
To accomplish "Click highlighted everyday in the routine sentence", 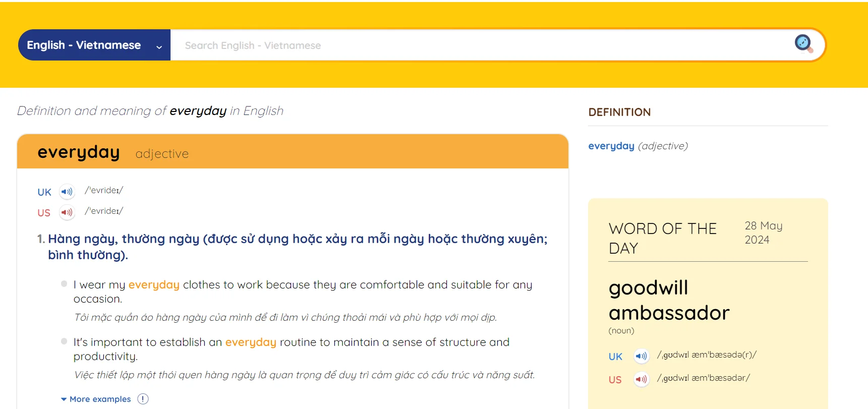I will [x=251, y=342].
